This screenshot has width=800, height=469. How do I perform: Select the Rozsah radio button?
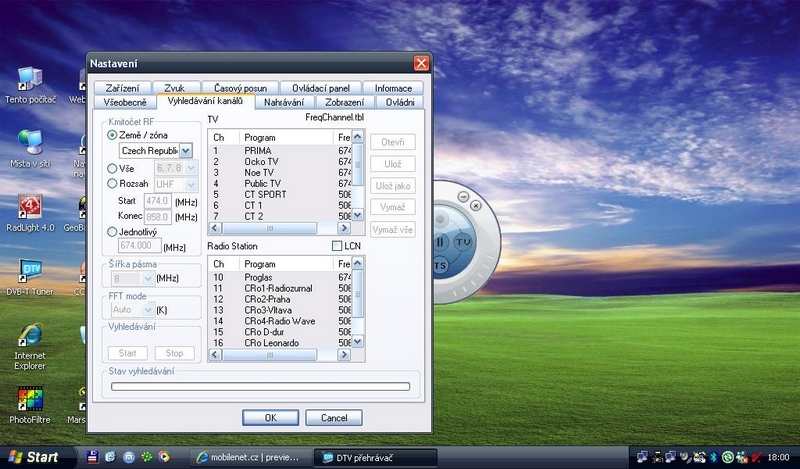(112, 185)
